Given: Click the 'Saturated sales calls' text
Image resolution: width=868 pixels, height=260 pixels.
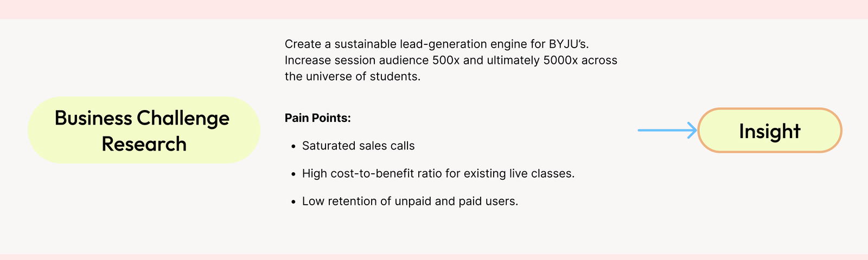Looking at the screenshot, I should point(358,146).
